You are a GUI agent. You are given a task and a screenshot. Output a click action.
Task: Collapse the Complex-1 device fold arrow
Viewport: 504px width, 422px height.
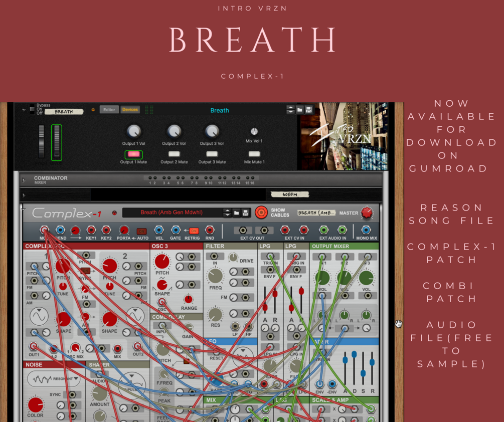[x=23, y=209]
